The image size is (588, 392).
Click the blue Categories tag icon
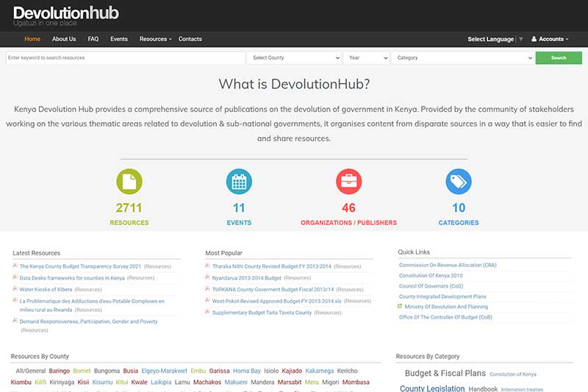coord(459,182)
